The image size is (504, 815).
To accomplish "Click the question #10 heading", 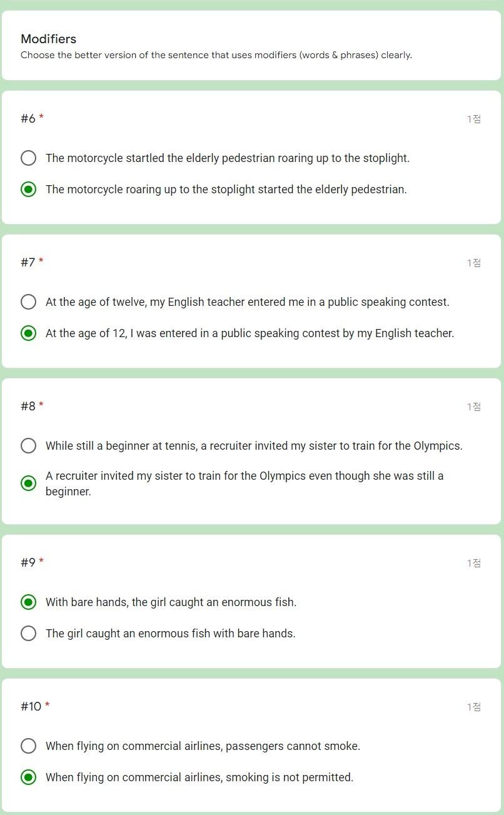I will [32, 706].
